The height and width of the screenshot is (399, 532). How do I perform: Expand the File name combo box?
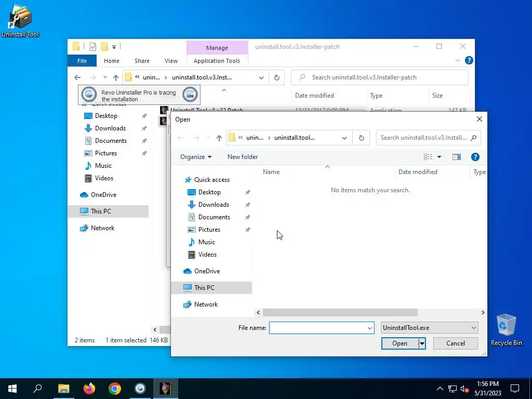[x=370, y=328]
